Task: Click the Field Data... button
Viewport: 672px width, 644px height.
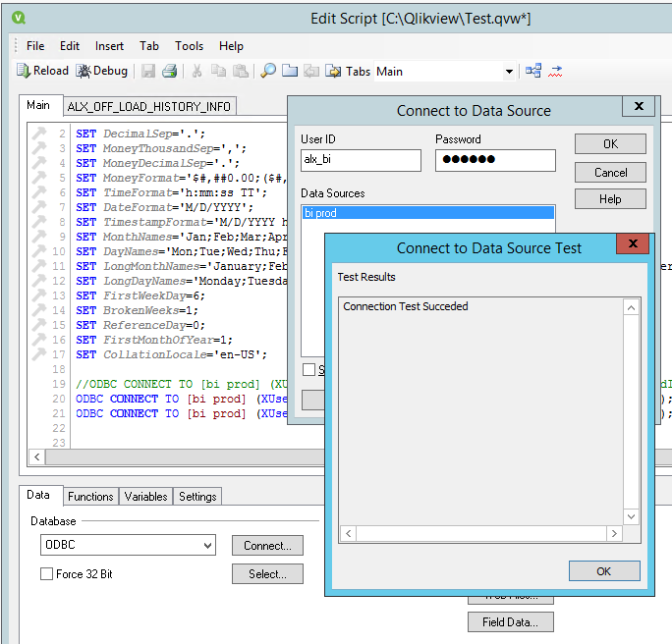Action: click(x=510, y=621)
